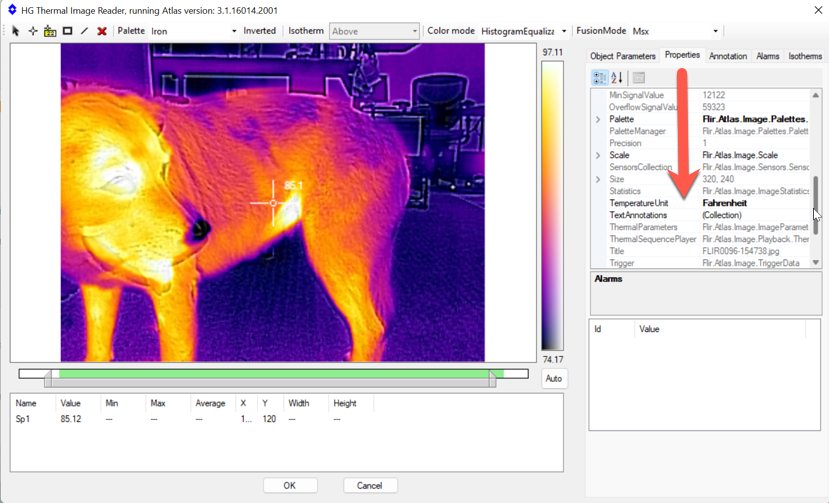The height and width of the screenshot is (503, 829).
Task: Expand the Size property node
Action: coord(598,180)
